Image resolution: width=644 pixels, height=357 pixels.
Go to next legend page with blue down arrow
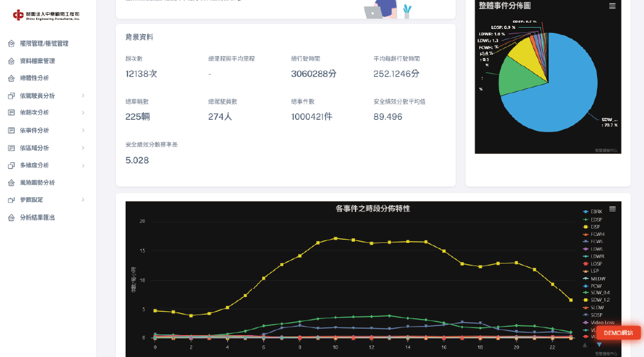point(600,345)
